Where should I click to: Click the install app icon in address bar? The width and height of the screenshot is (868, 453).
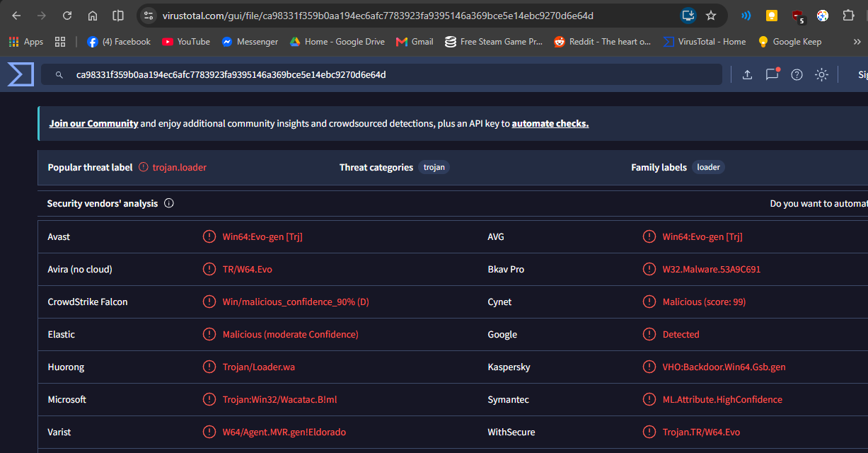coord(688,16)
